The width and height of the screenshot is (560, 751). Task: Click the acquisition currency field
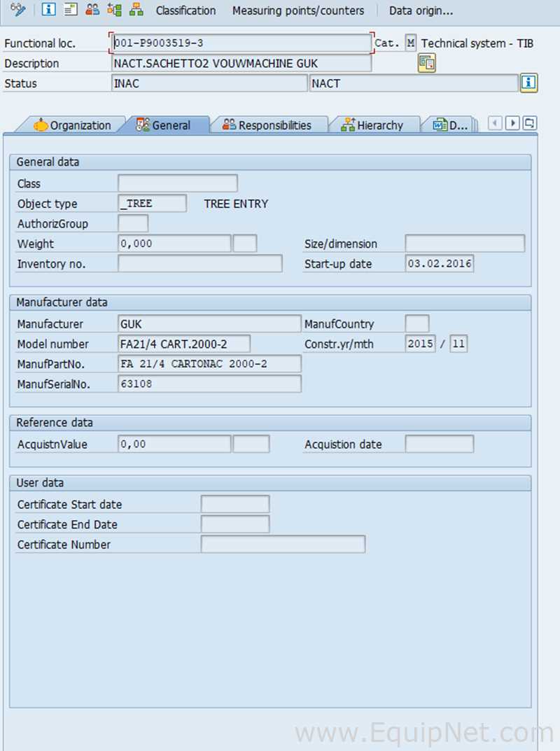point(251,444)
